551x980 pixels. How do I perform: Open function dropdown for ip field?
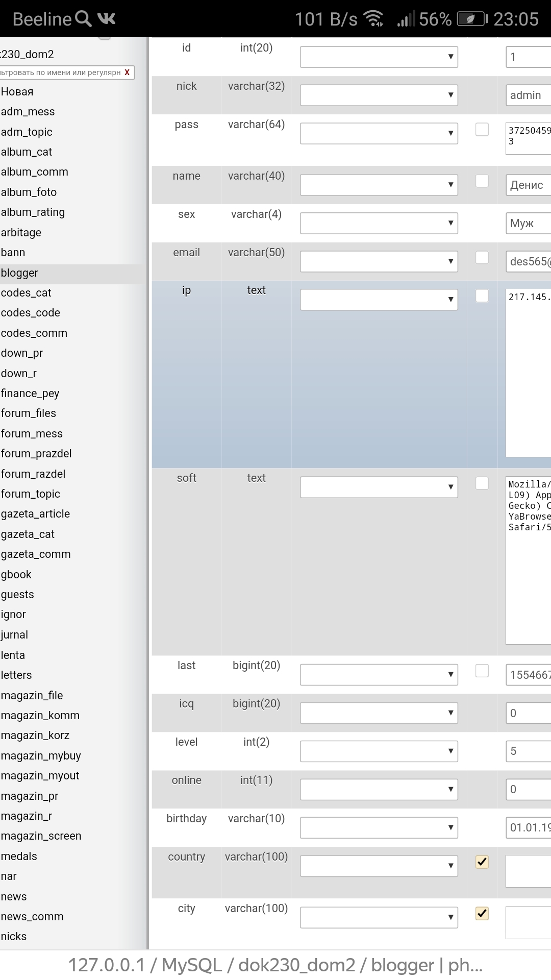tap(379, 300)
